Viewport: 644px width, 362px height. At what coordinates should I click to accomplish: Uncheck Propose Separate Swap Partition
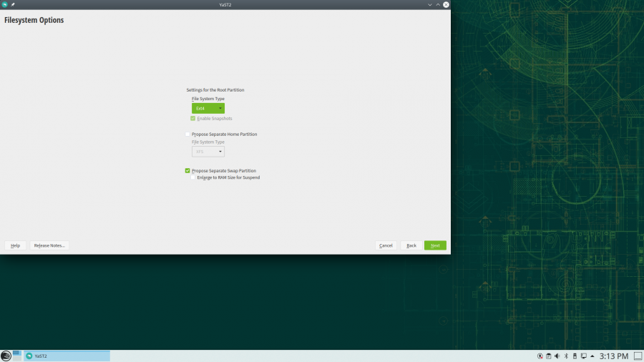(188, 170)
